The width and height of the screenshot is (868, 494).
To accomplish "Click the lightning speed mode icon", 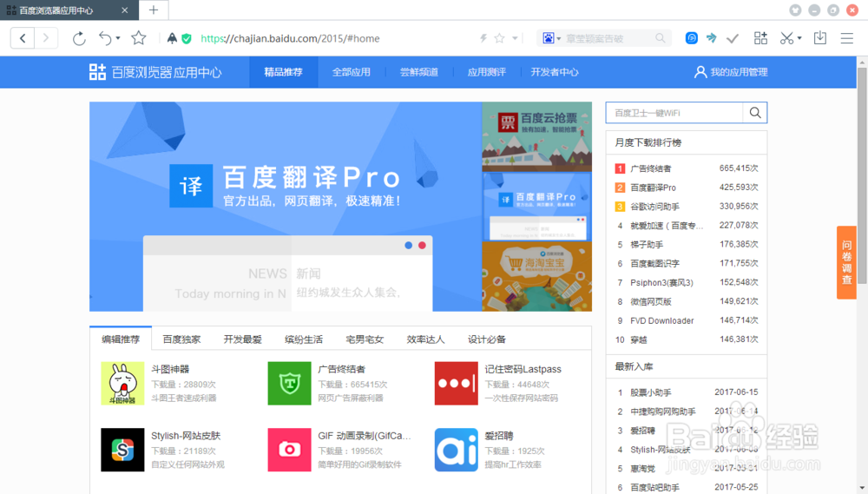I will point(483,38).
